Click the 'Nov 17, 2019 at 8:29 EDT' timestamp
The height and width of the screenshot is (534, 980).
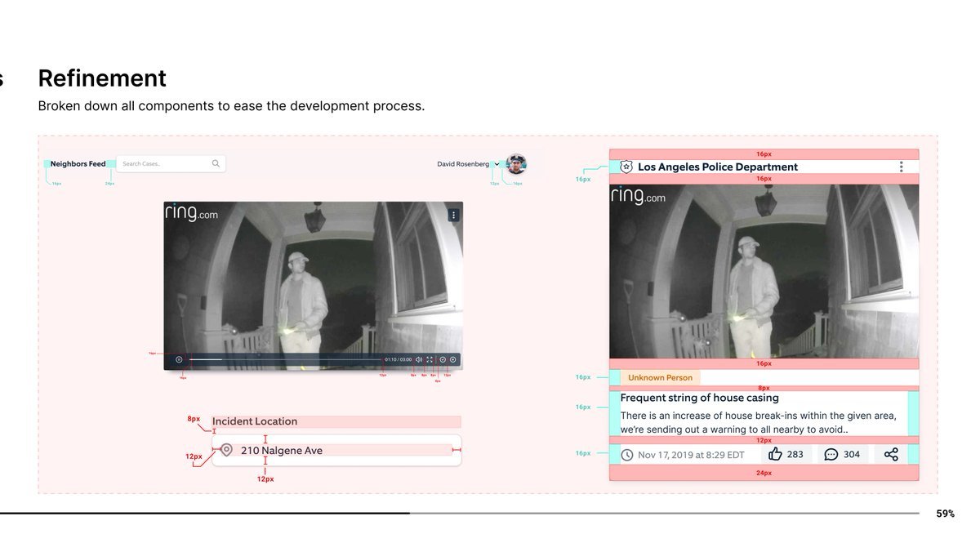tap(691, 455)
